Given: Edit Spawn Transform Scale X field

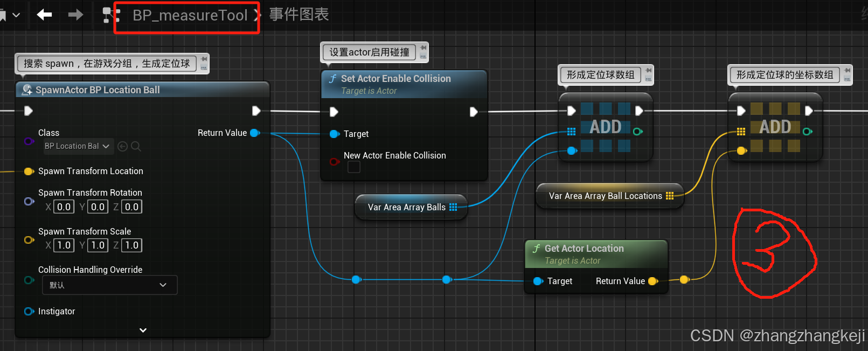Looking at the screenshot, I should coord(64,245).
